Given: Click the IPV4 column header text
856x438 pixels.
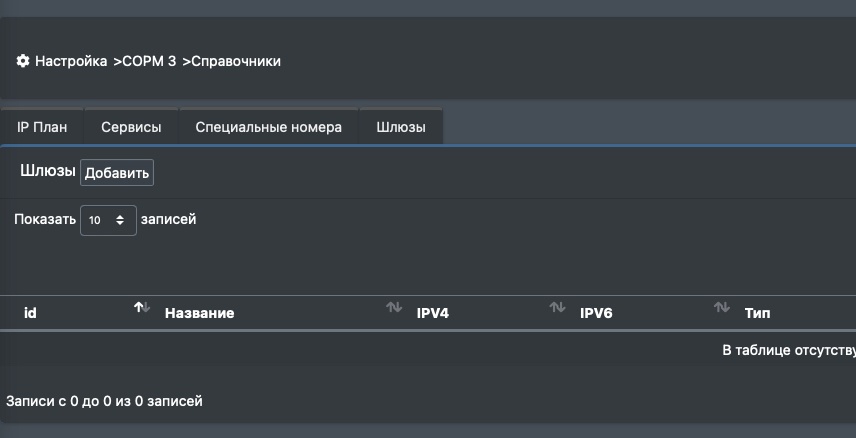Looking at the screenshot, I should point(432,313).
